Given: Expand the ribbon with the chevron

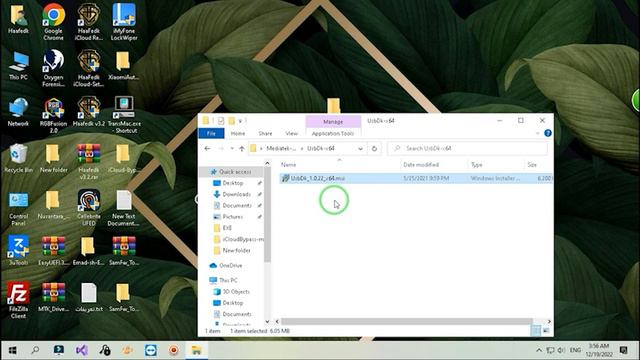Looking at the screenshot, I should click(x=538, y=133).
